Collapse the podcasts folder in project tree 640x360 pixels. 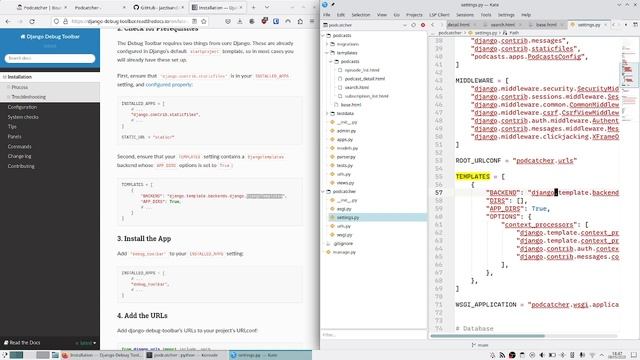tap(324, 36)
